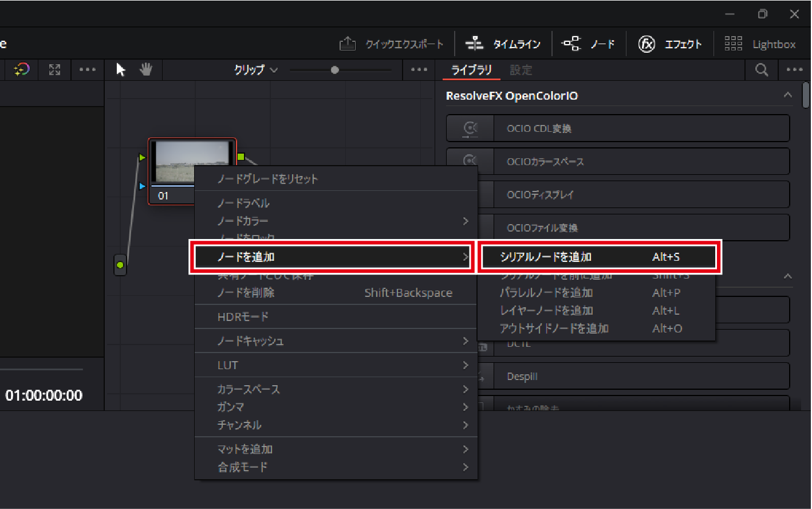812x509 pixels.
Task: Select the arrow pointer tool
Action: (121, 70)
